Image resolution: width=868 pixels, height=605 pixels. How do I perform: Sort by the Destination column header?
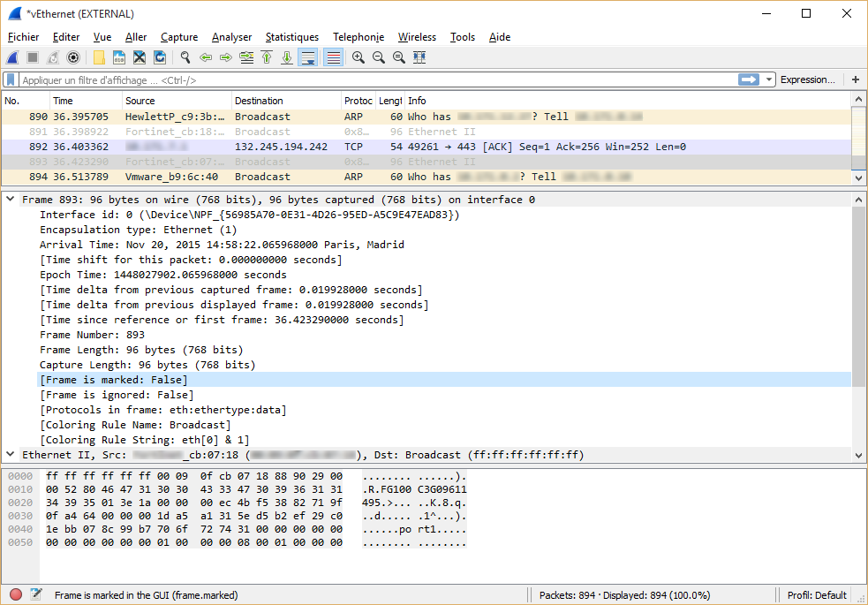point(286,101)
